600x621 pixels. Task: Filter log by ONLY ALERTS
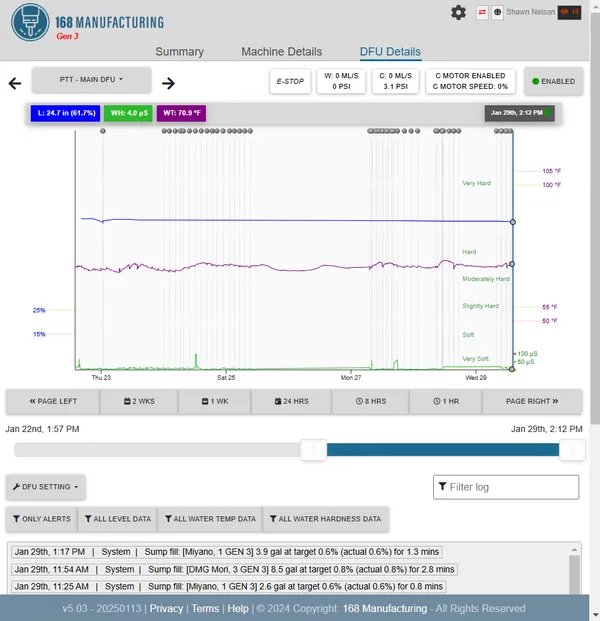tap(40, 519)
